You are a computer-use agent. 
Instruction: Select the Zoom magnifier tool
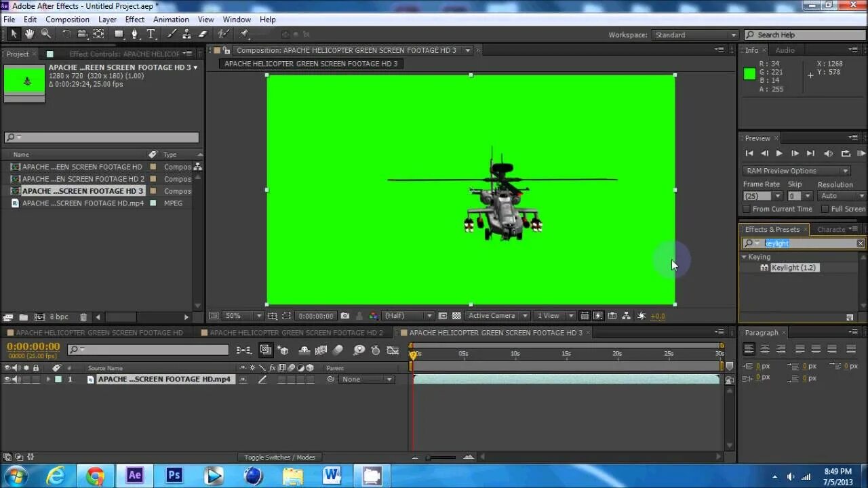(x=45, y=34)
